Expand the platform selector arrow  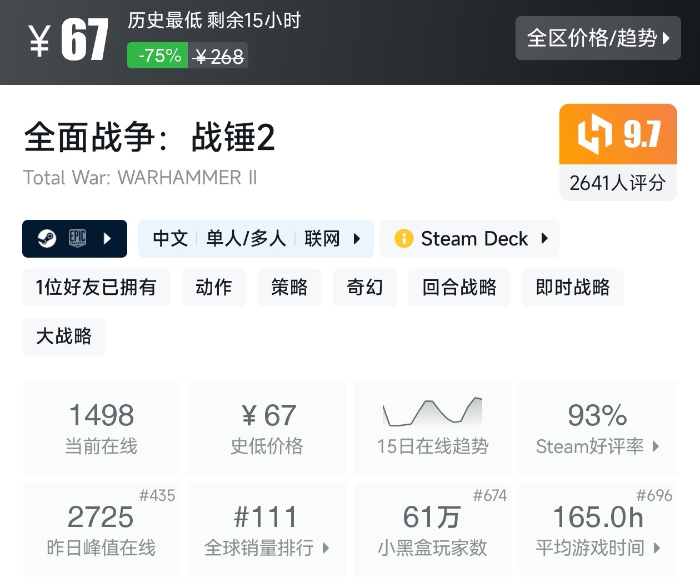(108, 239)
